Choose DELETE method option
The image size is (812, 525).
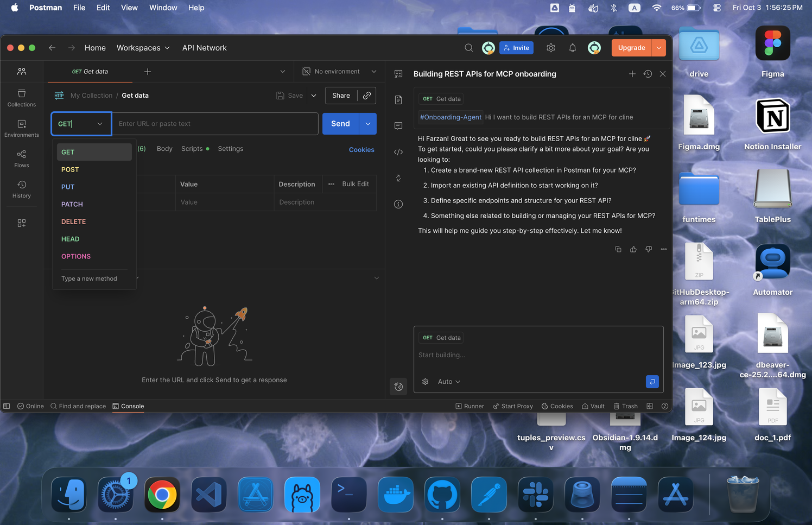(x=74, y=222)
